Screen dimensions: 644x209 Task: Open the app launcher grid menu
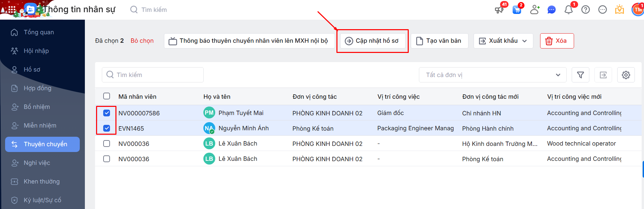pos(12,10)
